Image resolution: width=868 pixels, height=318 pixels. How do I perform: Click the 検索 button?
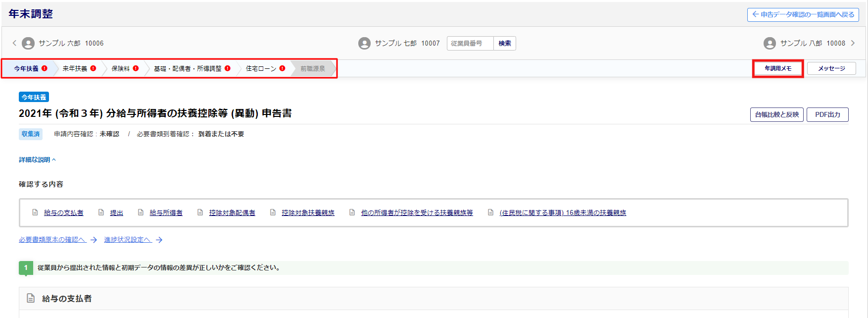[505, 44]
